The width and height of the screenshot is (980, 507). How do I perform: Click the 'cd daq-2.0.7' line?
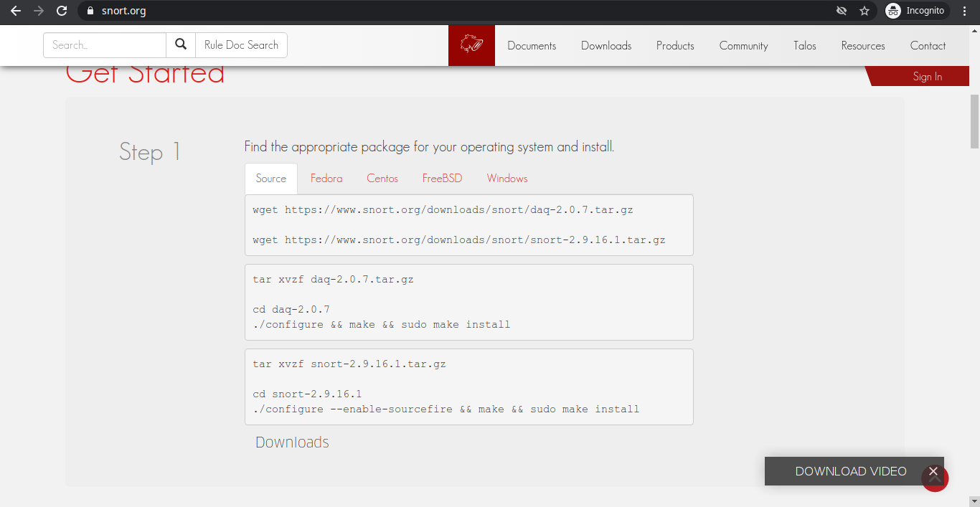[x=291, y=310]
